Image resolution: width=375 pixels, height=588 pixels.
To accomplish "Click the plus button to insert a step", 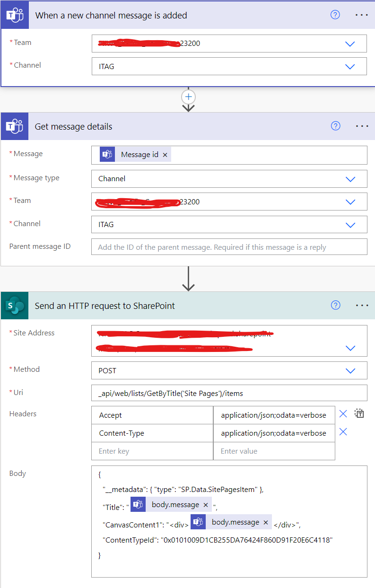I will (188, 97).
